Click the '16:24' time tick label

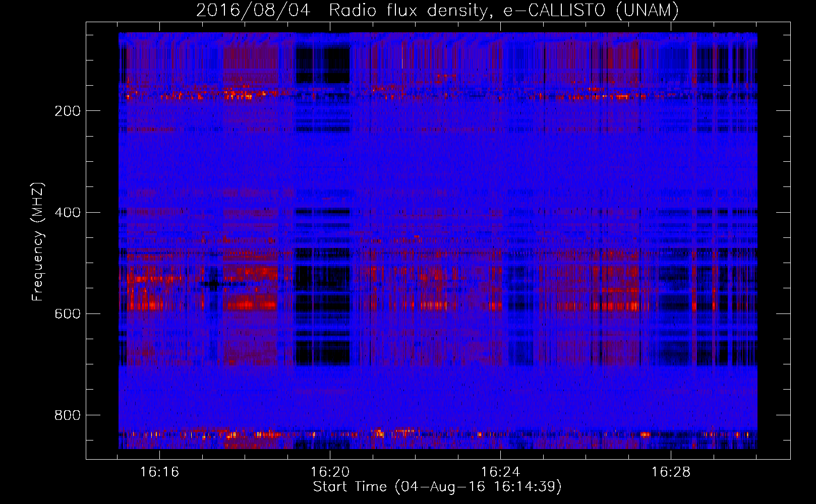pos(501,472)
